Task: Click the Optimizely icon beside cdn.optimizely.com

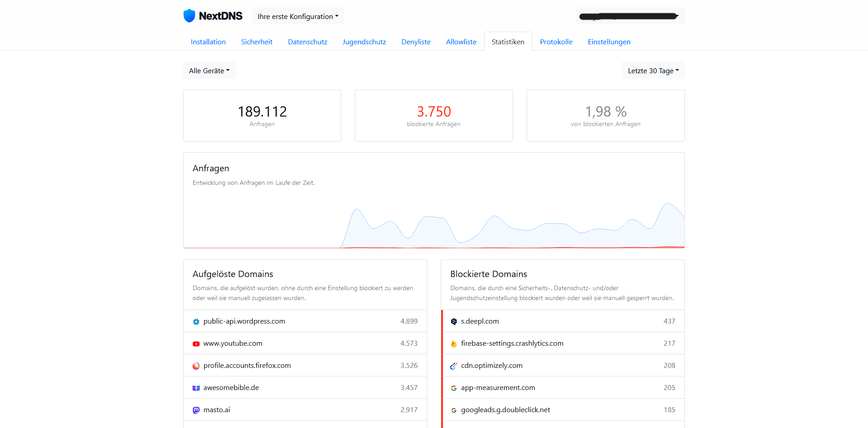Action: tap(454, 366)
